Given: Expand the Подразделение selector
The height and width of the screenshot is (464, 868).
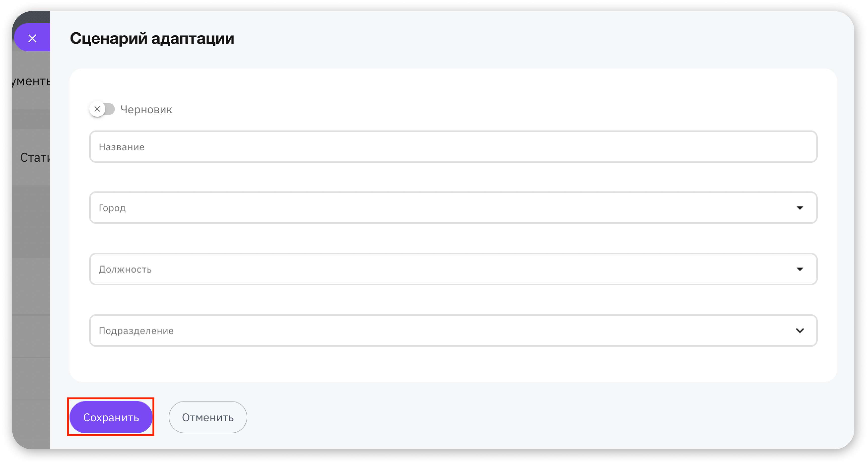Looking at the screenshot, I should (x=453, y=330).
